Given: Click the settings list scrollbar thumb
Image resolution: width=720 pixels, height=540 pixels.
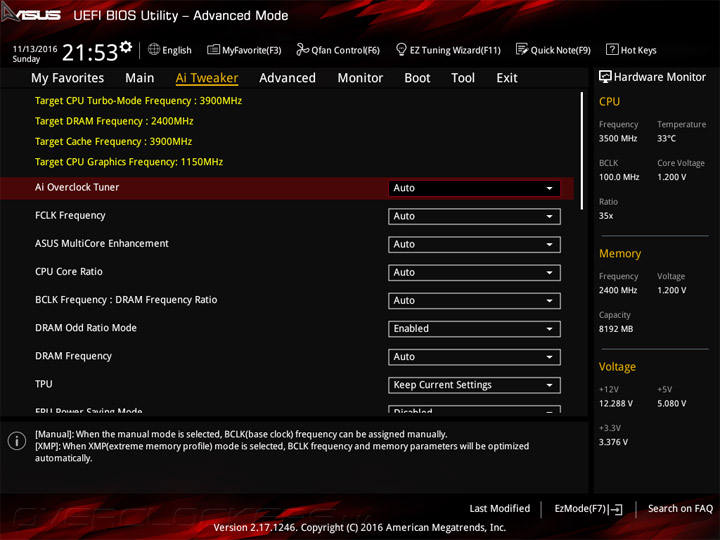Looking at the screenshot, I should coord(582,151).
